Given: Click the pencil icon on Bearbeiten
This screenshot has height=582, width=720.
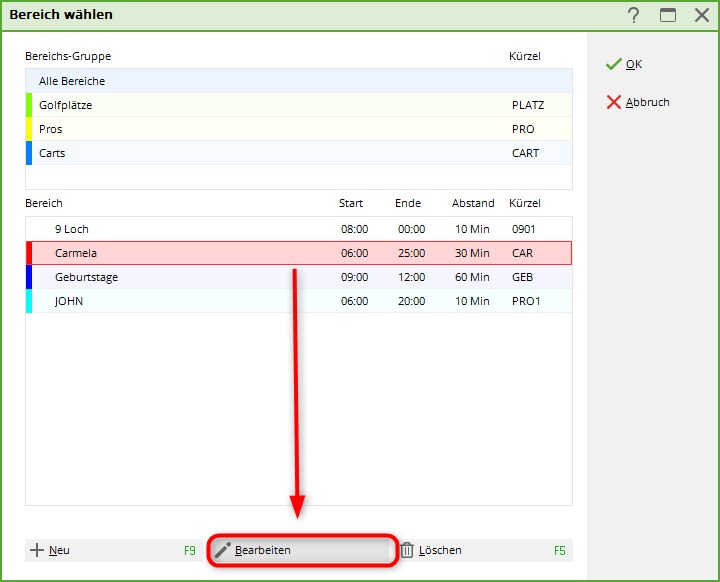Looking at the screenshot, I should tap(222, 550).
